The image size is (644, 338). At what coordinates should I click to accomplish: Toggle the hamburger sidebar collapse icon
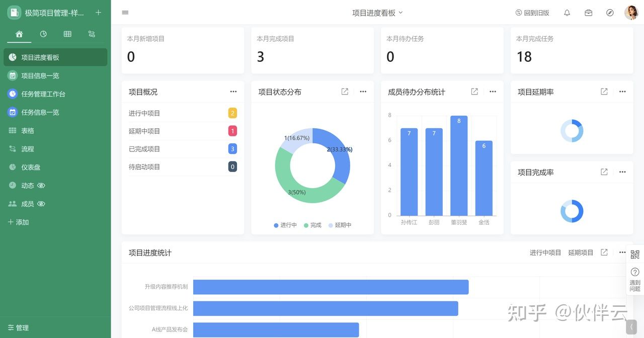[x=125, y=13]
